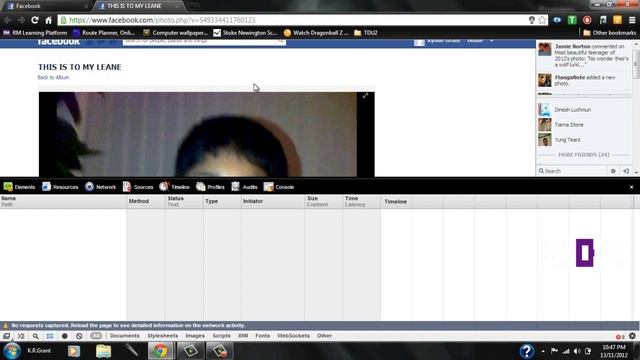
Task: Toggle network recording button
Action: coord(64,336)
